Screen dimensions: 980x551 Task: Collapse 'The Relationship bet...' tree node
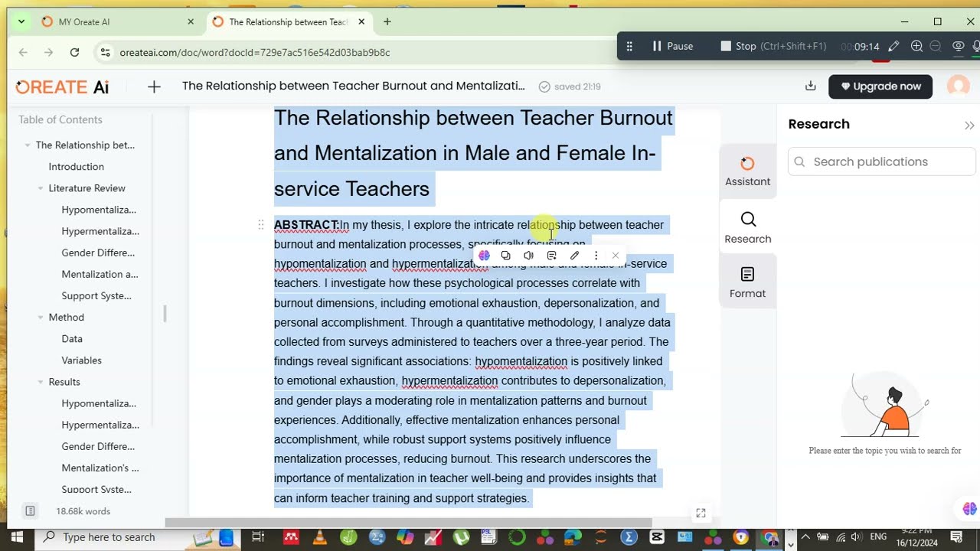tap(28, 145)
